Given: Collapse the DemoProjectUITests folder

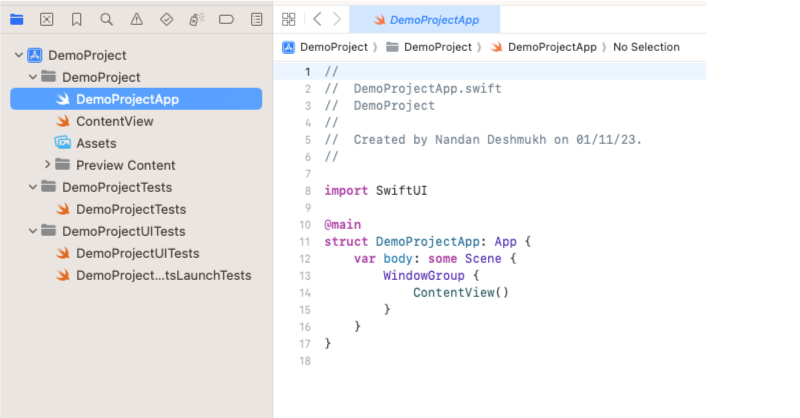Looking at the screenshot, I should pos(33,231).
